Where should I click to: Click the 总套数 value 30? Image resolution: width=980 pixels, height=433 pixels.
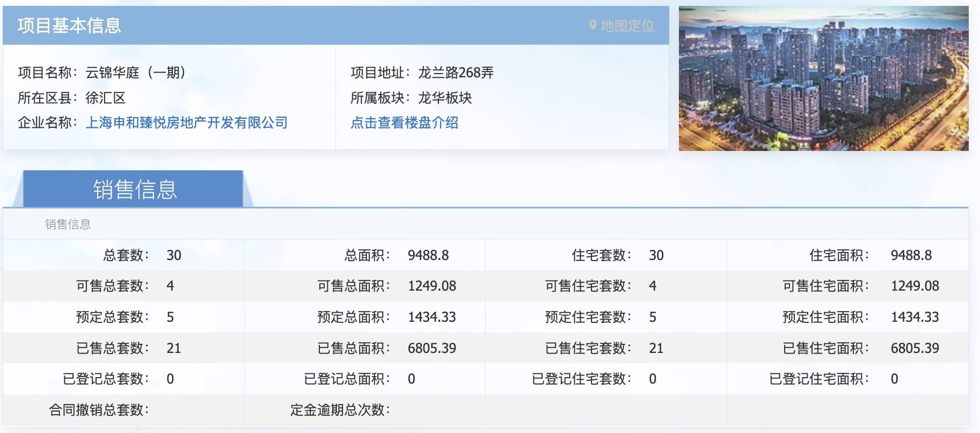point(174,255)
